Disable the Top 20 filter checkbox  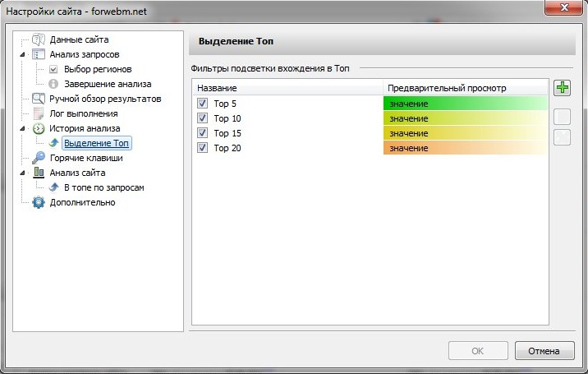click(202, 148)
